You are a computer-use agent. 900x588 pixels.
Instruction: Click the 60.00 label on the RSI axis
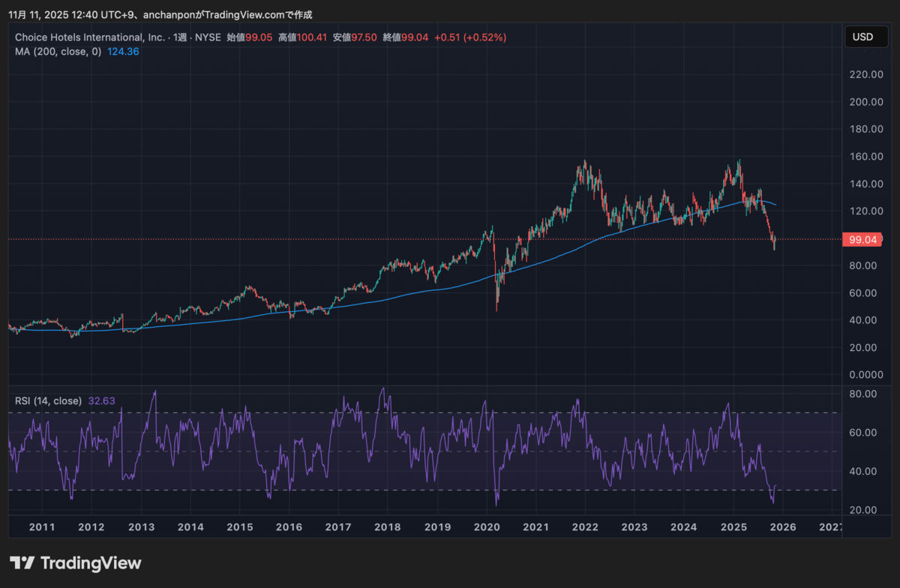(864, 432)
